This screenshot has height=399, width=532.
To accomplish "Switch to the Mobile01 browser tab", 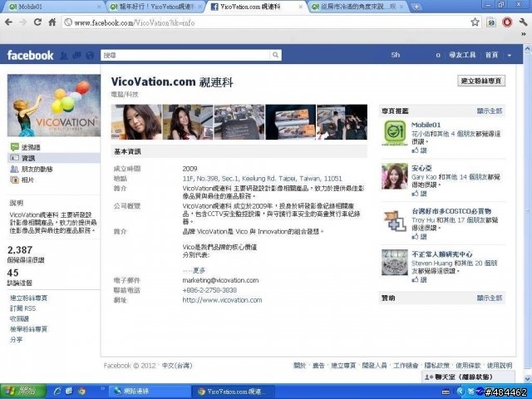I will tap(52, 7).
